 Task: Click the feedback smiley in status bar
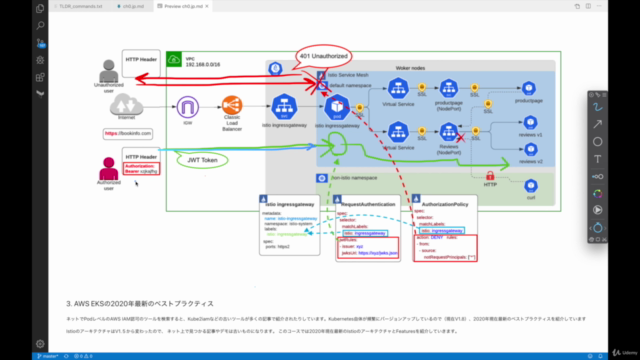590,356
